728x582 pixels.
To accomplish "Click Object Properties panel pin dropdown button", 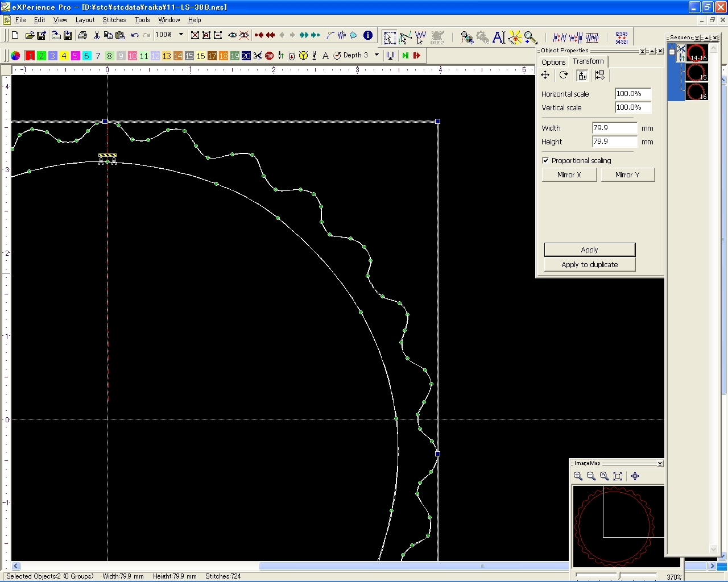I will pyautogui.click(x=642, y=51).
